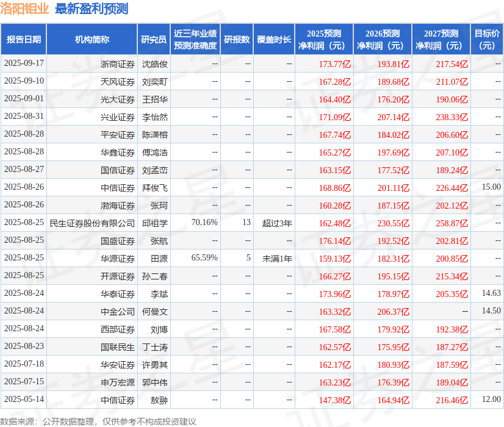Click the 目标价 column header
This screenshot has width=504, height=427.
pyautogui.click(x=483, y=39)
